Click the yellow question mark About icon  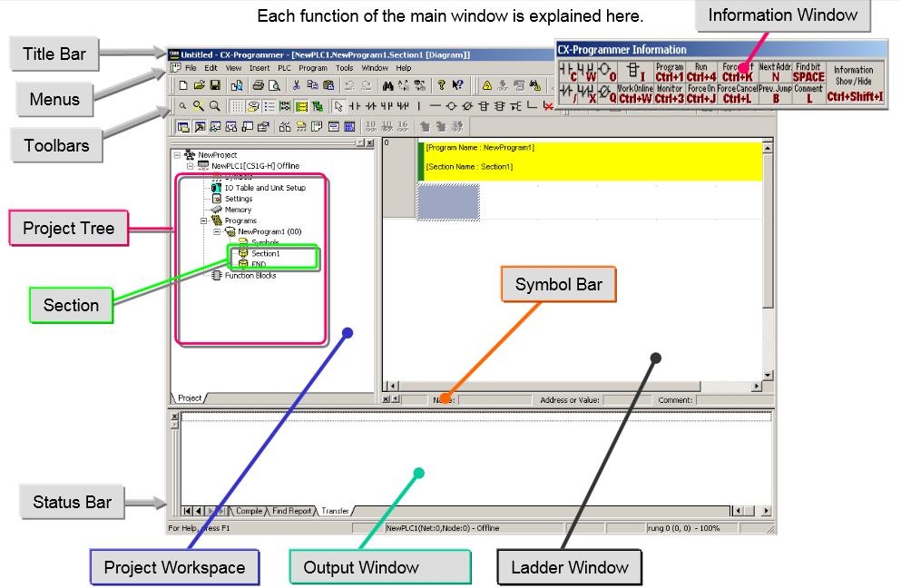point(441,85)
